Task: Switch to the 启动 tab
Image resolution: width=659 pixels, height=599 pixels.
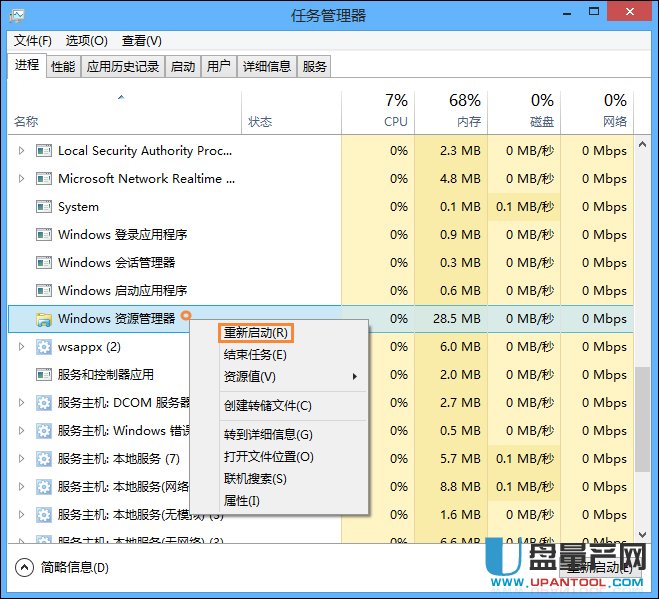Action: pyautogui.click(x=183, y=66)
